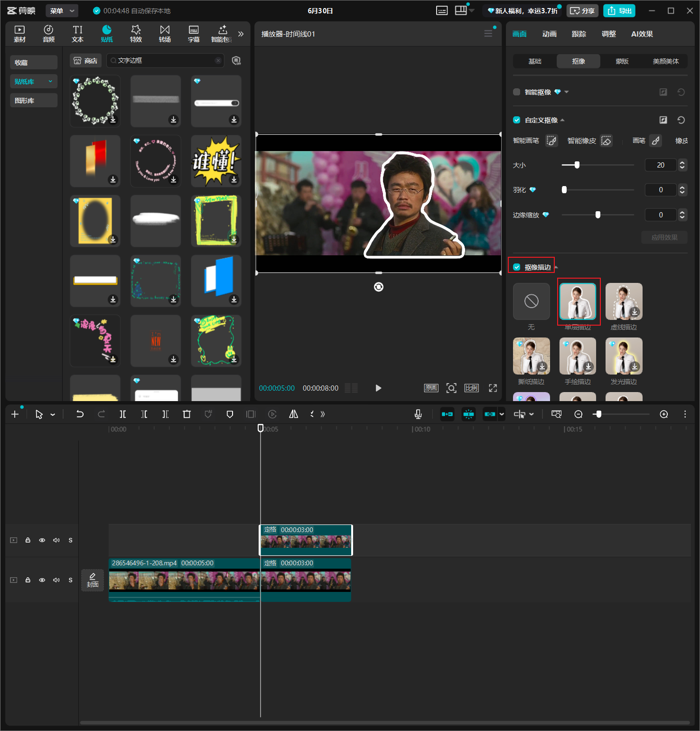
Task: Uncheck the 自定义抠像 checkbox
Action: coord(516,120)
